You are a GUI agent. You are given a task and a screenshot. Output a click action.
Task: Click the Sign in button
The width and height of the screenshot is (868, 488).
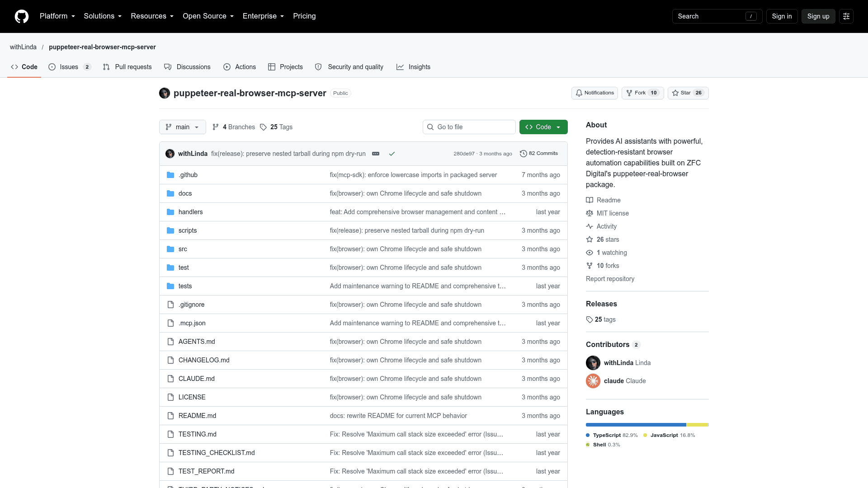(782, 16)
